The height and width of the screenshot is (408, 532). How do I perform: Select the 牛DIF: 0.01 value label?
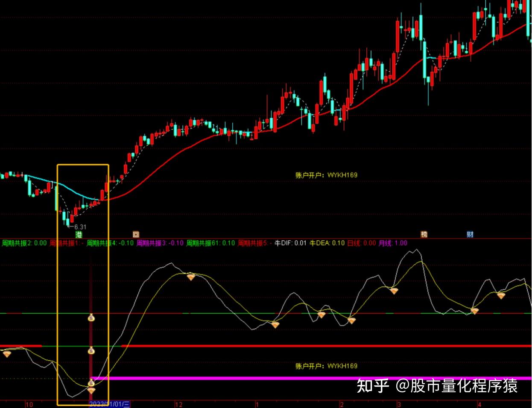point(291,243)
